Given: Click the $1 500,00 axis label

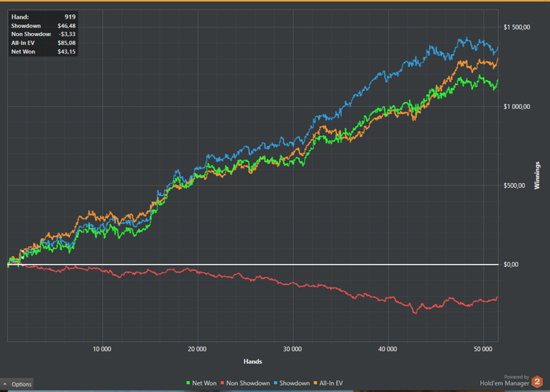Looking at the screenshot, I should (x=517, y=27).
